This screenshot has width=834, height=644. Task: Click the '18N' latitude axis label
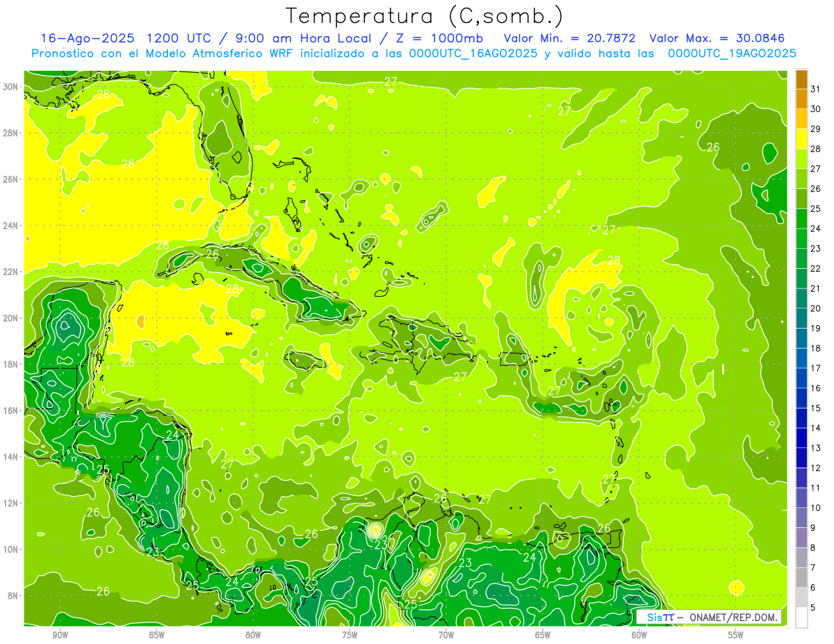[x=10, y=365]
